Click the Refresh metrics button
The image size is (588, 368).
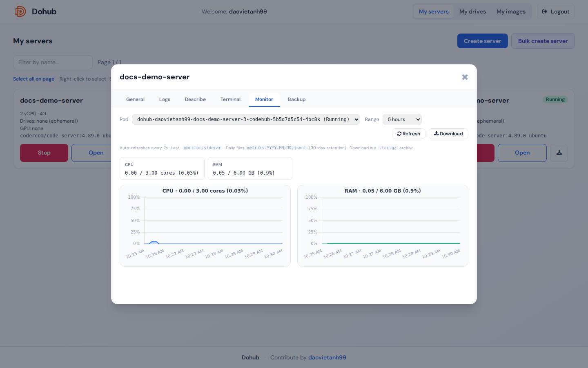(408, 134)
